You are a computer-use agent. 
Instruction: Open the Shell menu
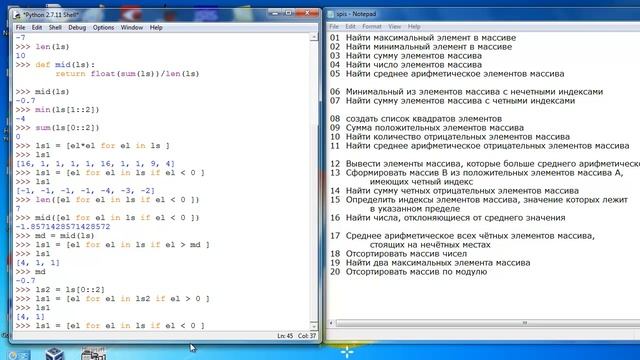[55, 27]
